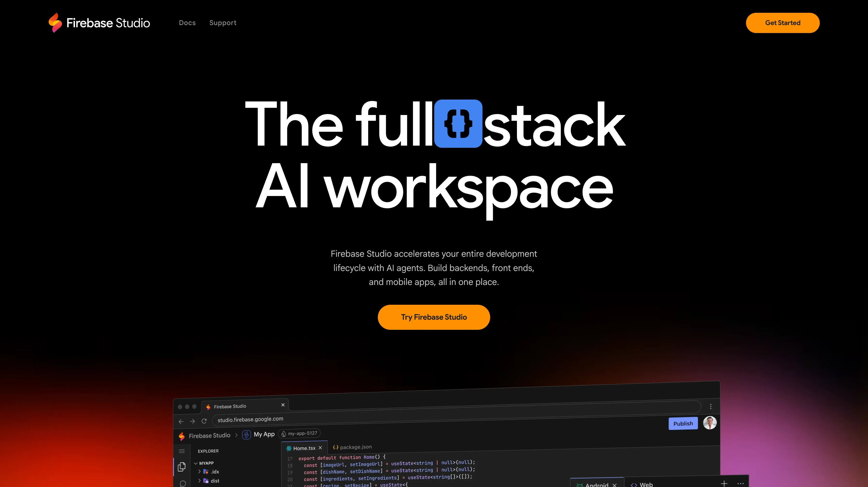This screenshot has width=868, height=487.
Task: Click the setDishName code line 19
Action: click(x=389, y=471)
